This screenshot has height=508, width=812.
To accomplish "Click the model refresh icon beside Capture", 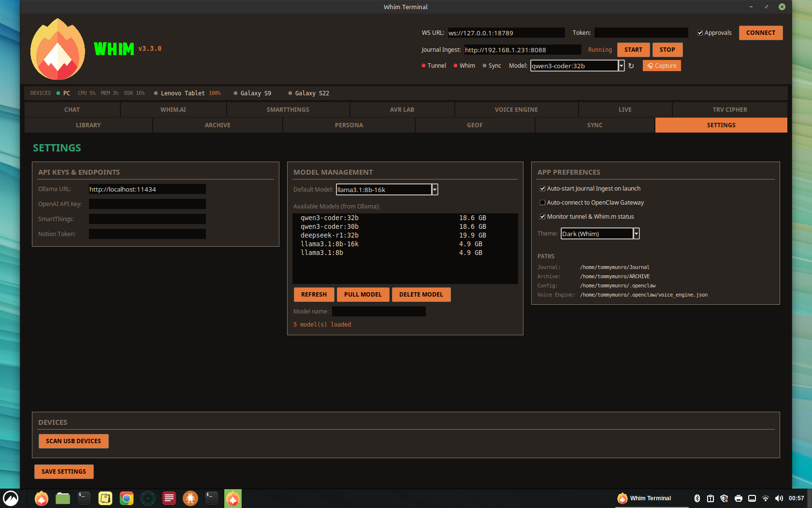I will tap(632, 65).
